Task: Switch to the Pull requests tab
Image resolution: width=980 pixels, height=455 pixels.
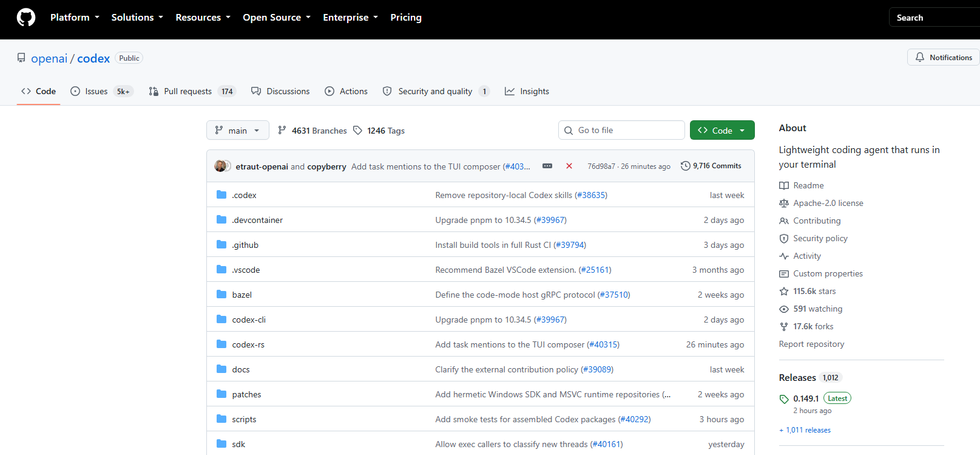Action: click(x=192, y=91)
